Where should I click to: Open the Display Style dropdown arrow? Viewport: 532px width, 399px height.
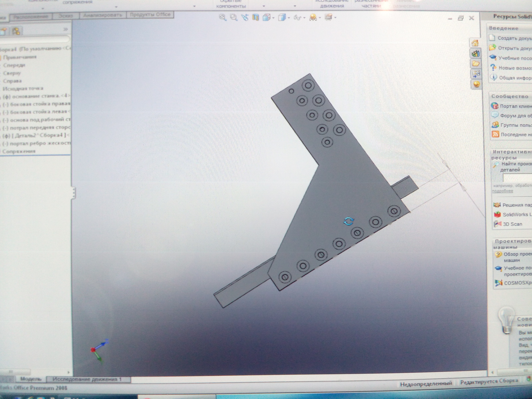tap(289, 18)
